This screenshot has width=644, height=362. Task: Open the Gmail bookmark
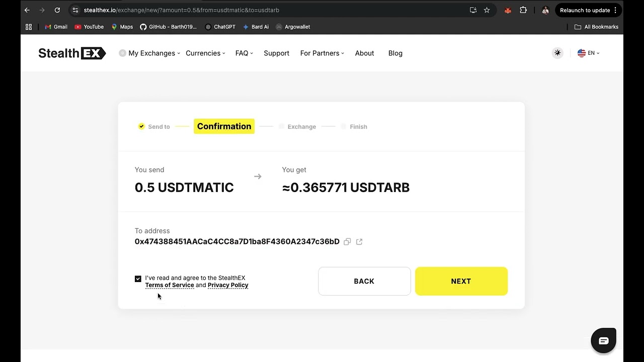pyautogui.click(x=56, y=27)
